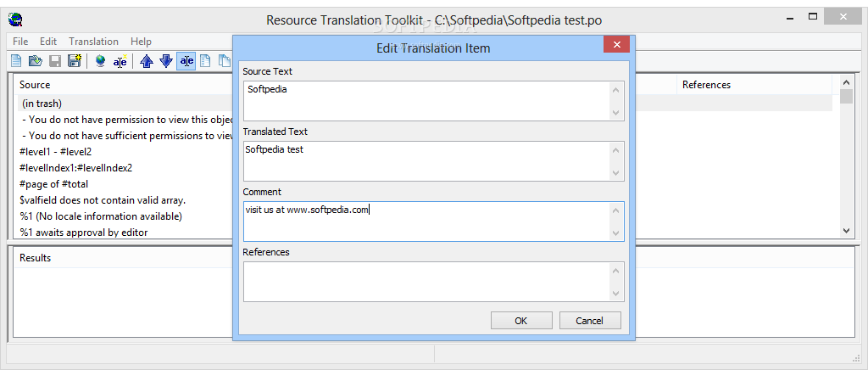868x370 pixels.
Task: Open the Translation menu
Action: pos(93,42)
